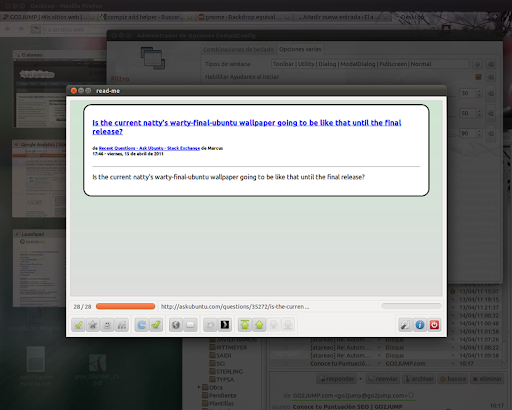
Task: Mark all read with double green check
Action: pyautogui.click(x=156, y=325)
